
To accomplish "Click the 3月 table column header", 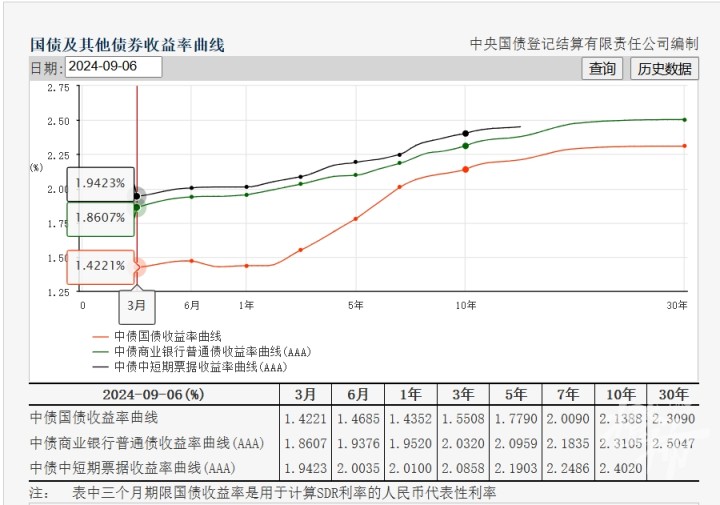I will click(x=305, y=394).
